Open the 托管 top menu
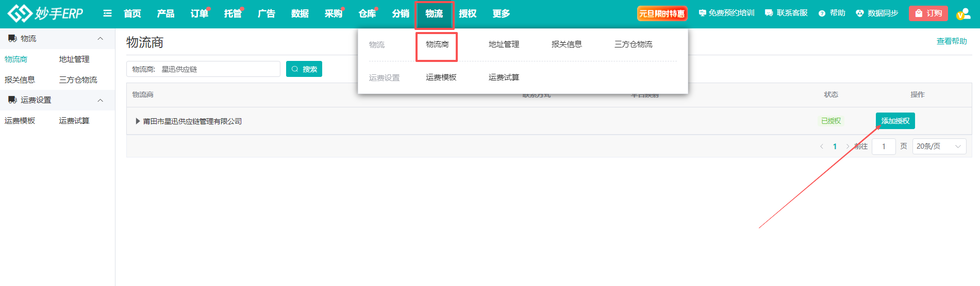Viewport: 980px width, 286px height. pos(233,13)
